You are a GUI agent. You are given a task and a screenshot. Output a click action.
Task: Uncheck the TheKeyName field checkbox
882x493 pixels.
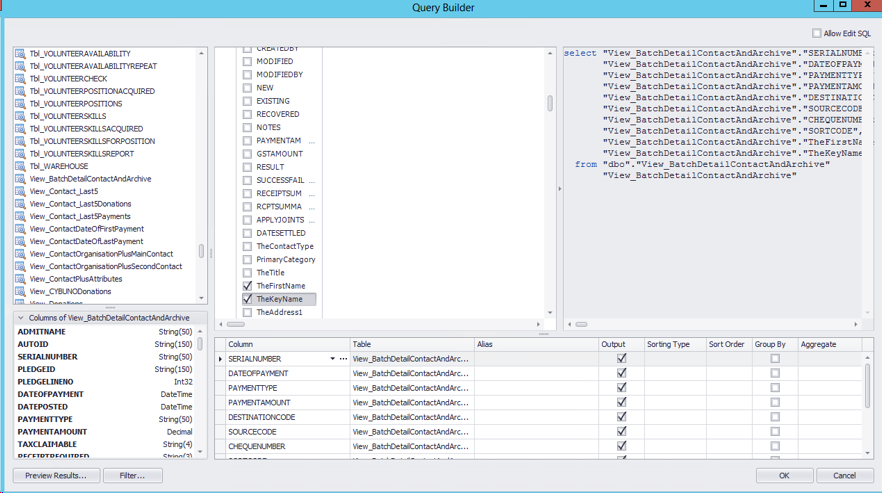click(247, 299)
